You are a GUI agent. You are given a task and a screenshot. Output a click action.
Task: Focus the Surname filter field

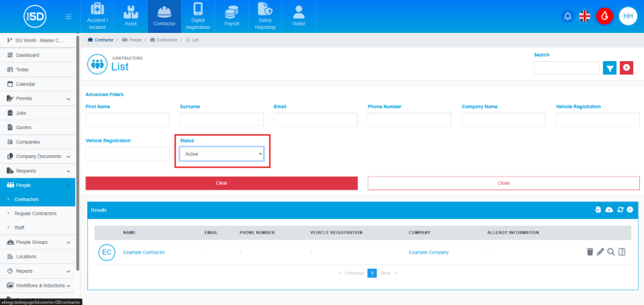coord(222,120)
